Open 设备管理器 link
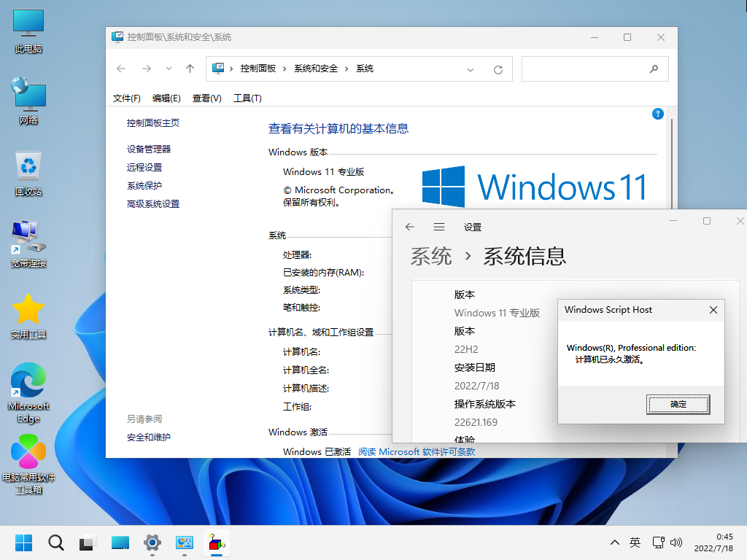 coord(149,149)
